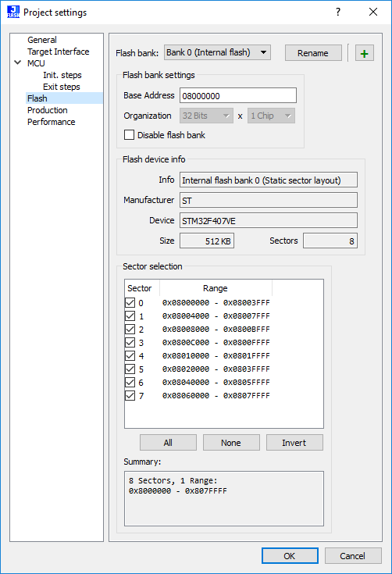Click the J-Flash app icon in title bar
392x574 pixels.
point(13,12)
